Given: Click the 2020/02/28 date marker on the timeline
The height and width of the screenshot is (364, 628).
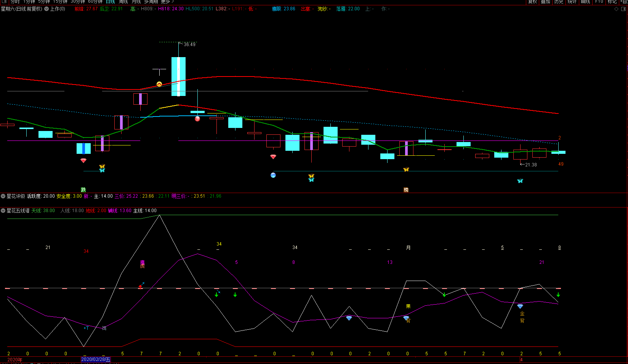Looking at the screenshot, I should click(96, 359).
